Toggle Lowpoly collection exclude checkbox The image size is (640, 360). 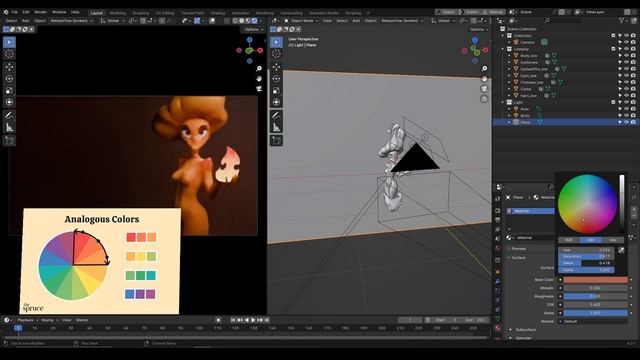tap(613, 49)
